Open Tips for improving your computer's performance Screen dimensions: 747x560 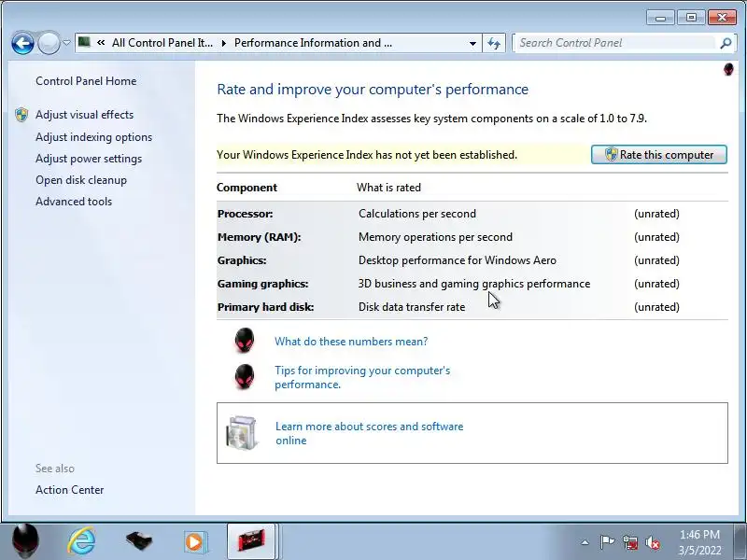point(362,377)
